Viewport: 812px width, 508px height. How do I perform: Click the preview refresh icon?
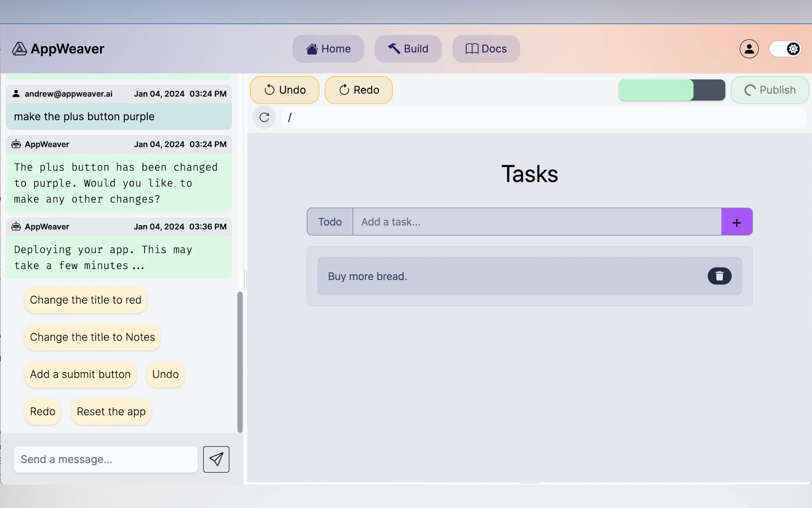pyautogui.click(x=264, y=117)
